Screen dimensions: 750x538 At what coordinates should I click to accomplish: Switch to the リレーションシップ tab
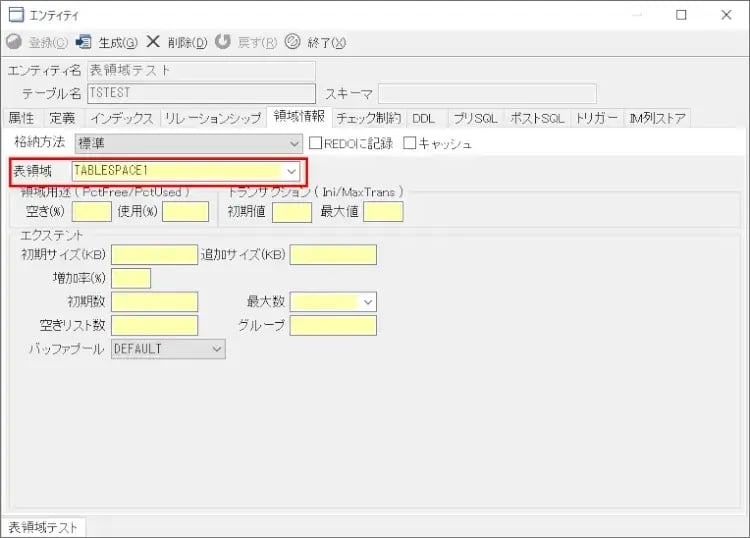click(x=213, y=118)
